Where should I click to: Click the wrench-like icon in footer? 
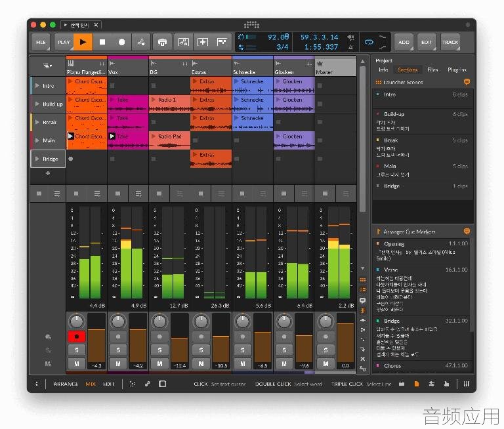147,384
